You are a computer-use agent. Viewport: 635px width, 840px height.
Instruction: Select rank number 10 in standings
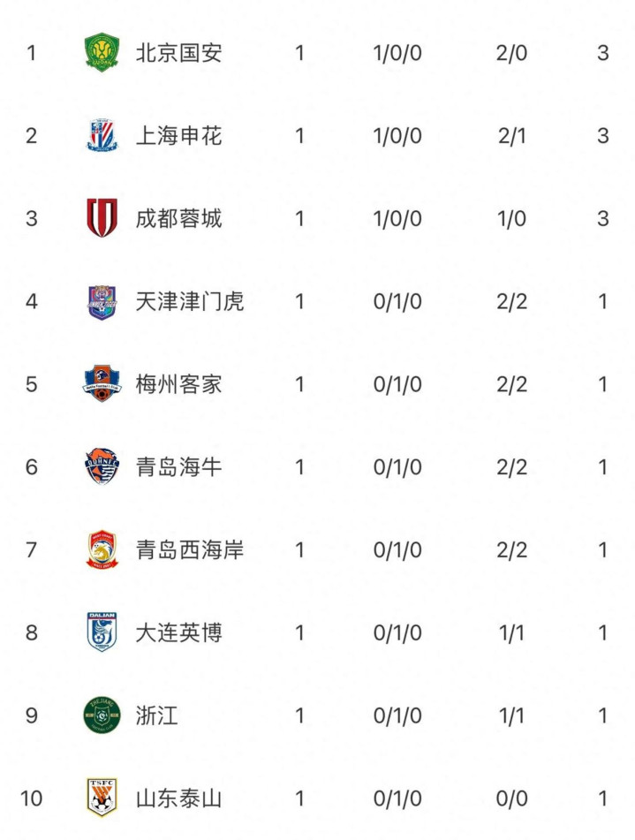tap(31, 798)
